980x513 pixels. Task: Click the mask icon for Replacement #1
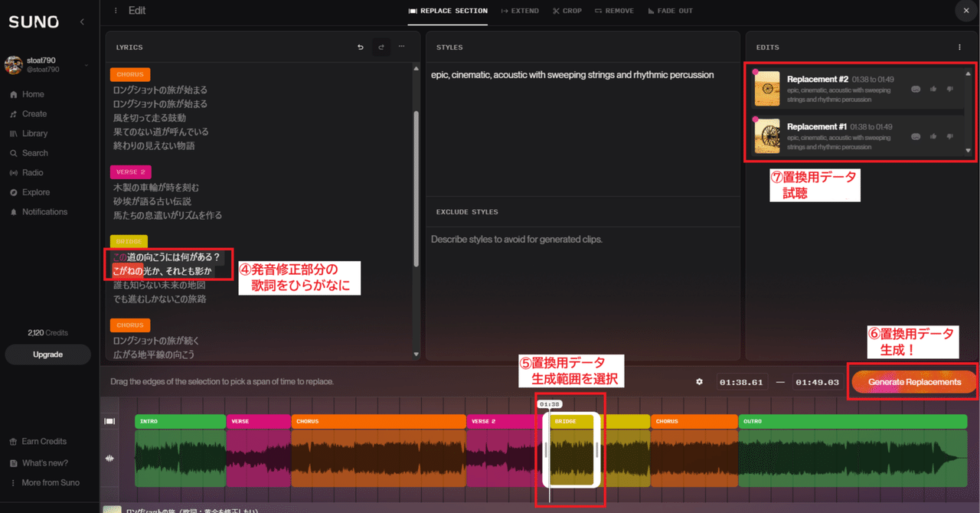[x=916, y=136]
